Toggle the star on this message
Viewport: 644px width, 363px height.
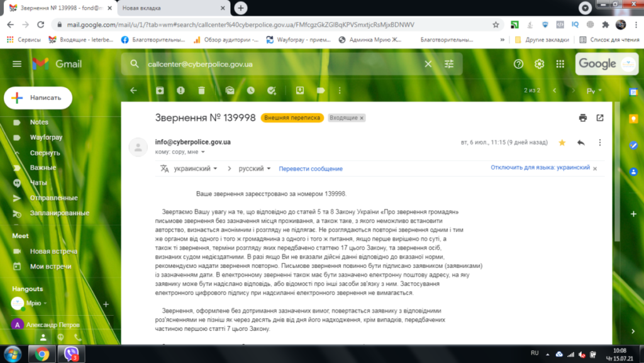click(562, 143)
